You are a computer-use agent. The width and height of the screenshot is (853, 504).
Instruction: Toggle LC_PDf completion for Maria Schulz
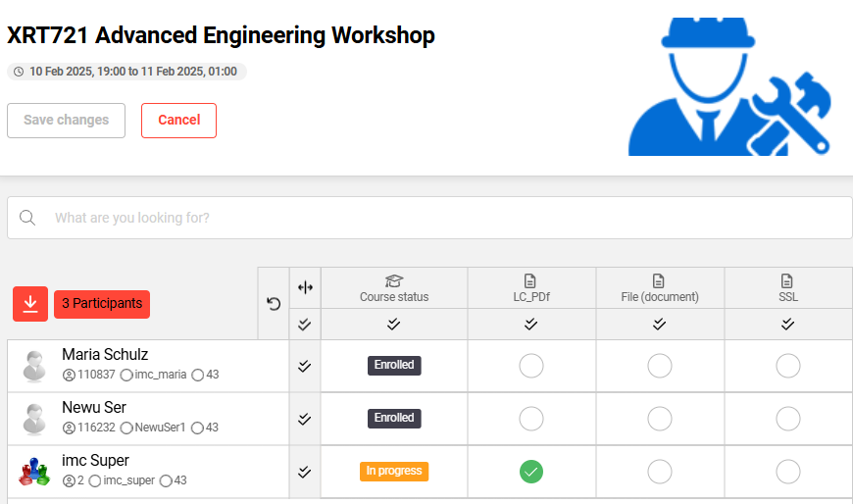pyautogui.click(x=531, y=366)
